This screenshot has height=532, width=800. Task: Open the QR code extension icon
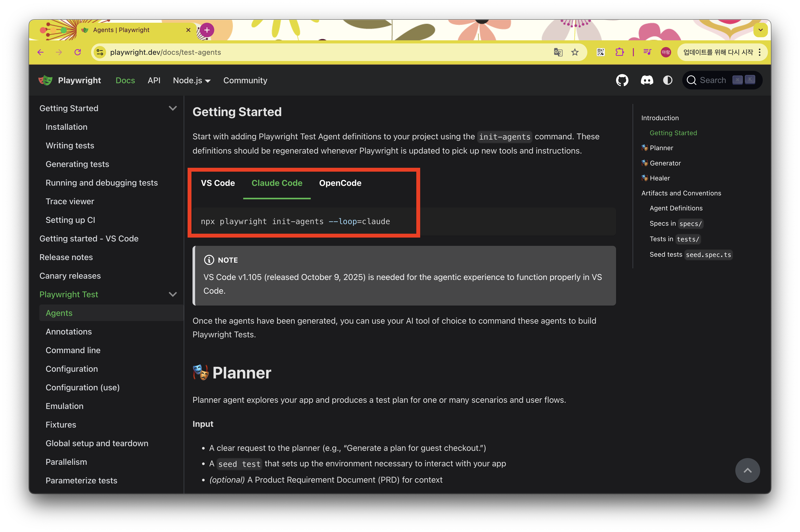[x=601, y=52]
